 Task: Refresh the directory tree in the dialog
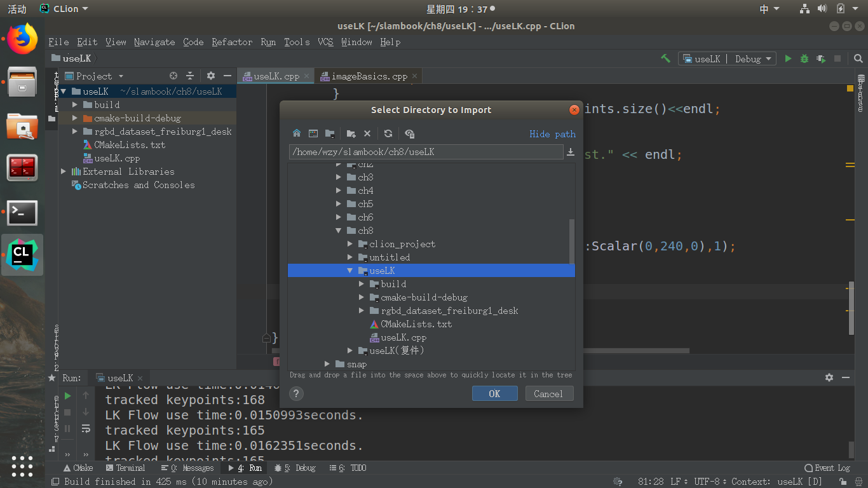click(x=388, y=133)
